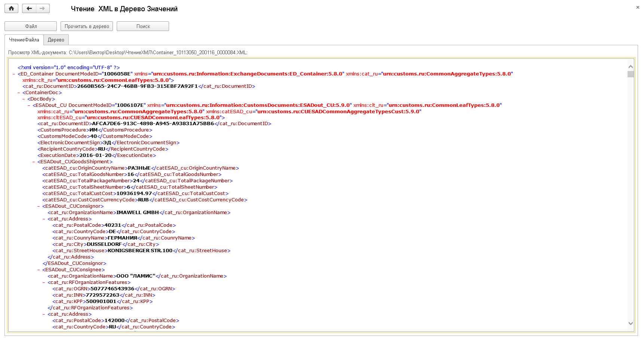Click the closing cat_ru:RFOrganizationFeatures tag
The height and width of the screenshot is (340, 644).
click(90, 308)
